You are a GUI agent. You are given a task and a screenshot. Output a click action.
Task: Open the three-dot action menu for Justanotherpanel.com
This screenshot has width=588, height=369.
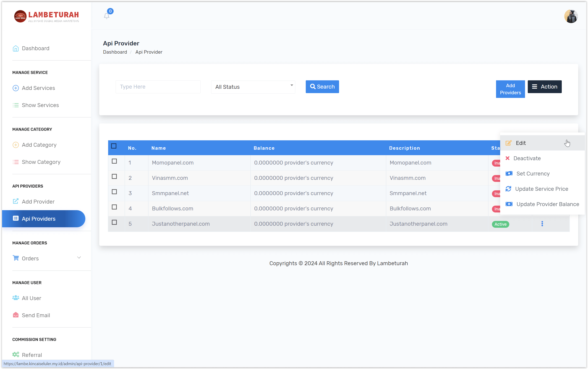click(542, 224)
